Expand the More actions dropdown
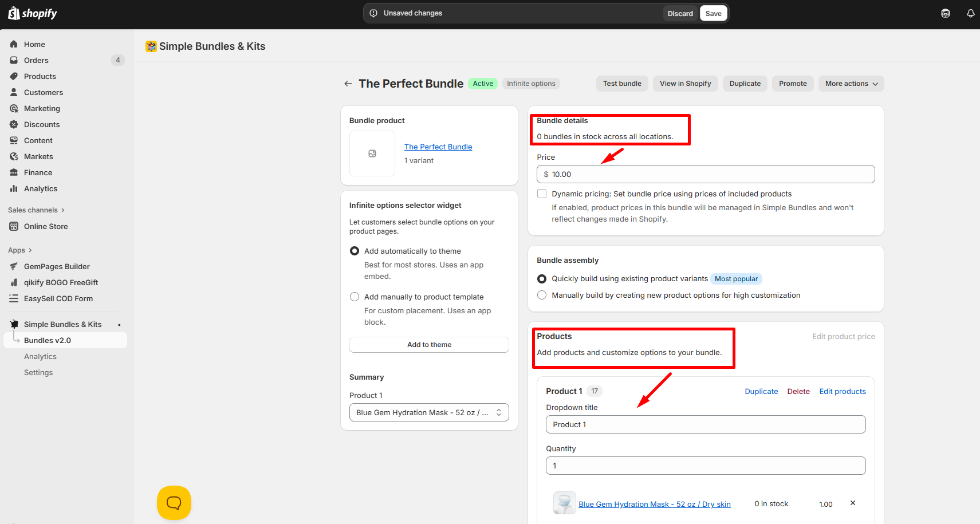 tap(851, 84)
